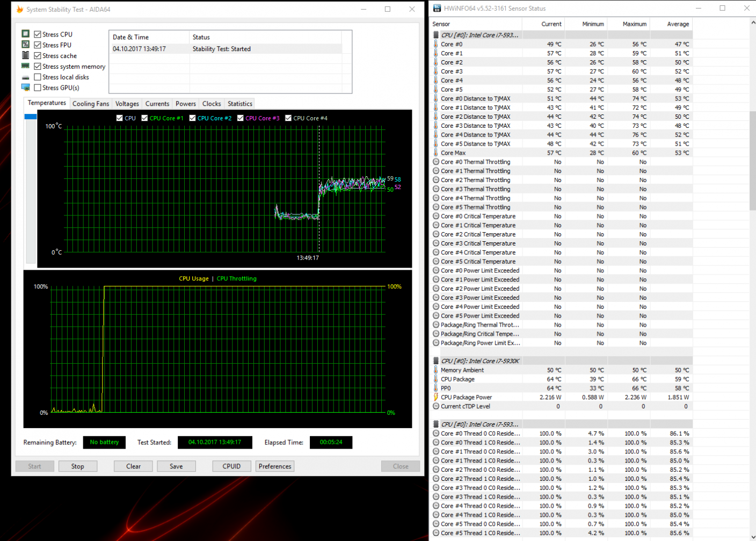Stop the stability test with Stop button
The height and width of the screenshot is (541, 756).
coord(78,466)
